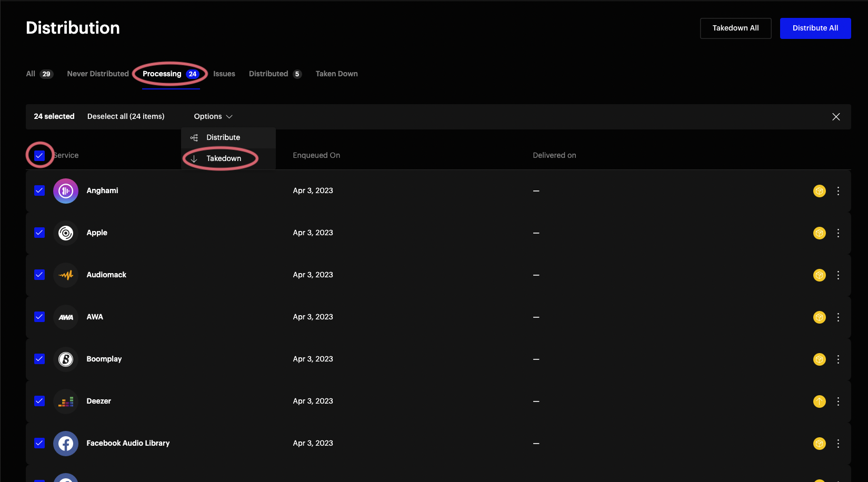
Task: Select the Processing tab
Action: pos(171,74)
